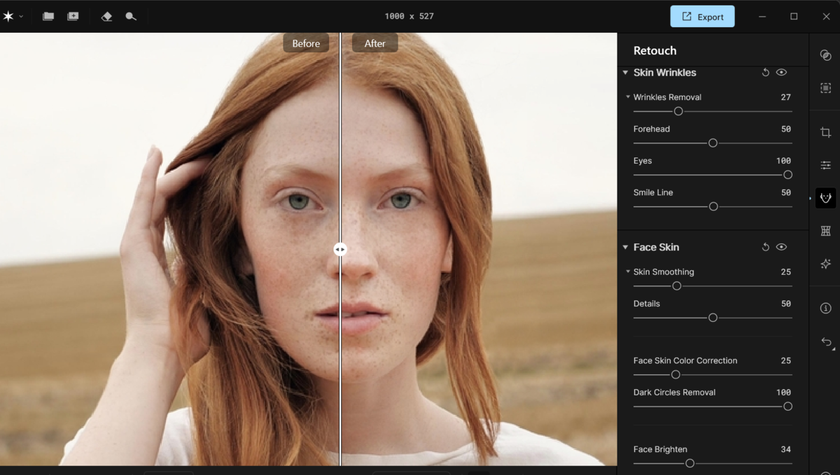Click the Forehead value 50
The image size is (840, 475).
[785, 129]
